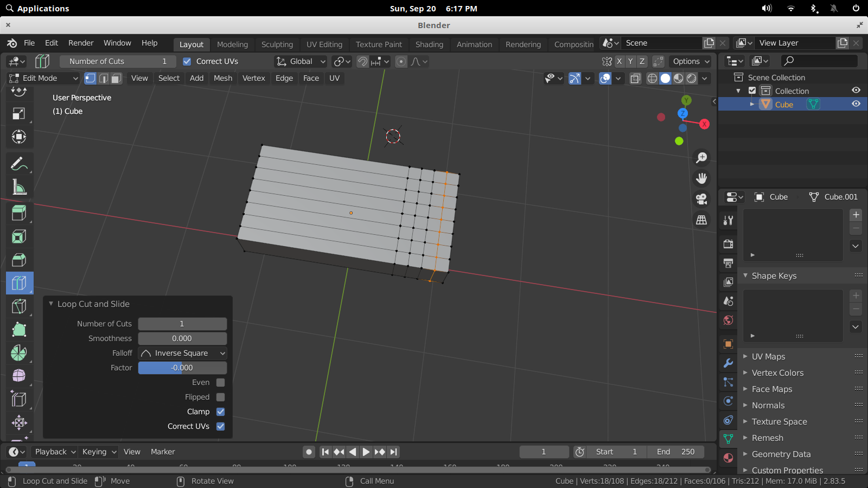The image size is (868, 488).
Task: Click the zoom magnifier viewport icon
Action: point(701,158)
